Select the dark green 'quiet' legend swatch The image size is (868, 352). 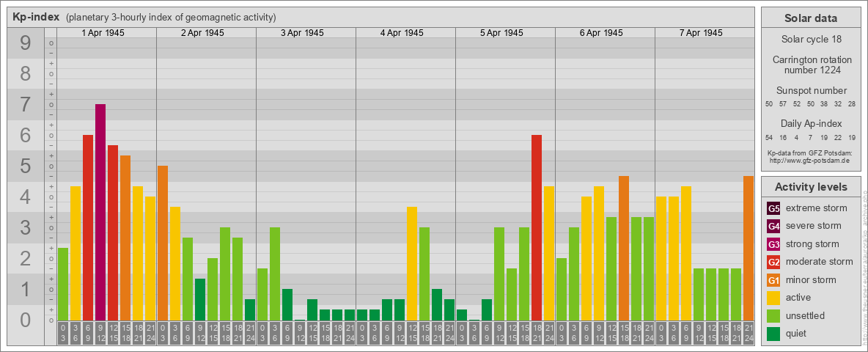click(773, 333)
